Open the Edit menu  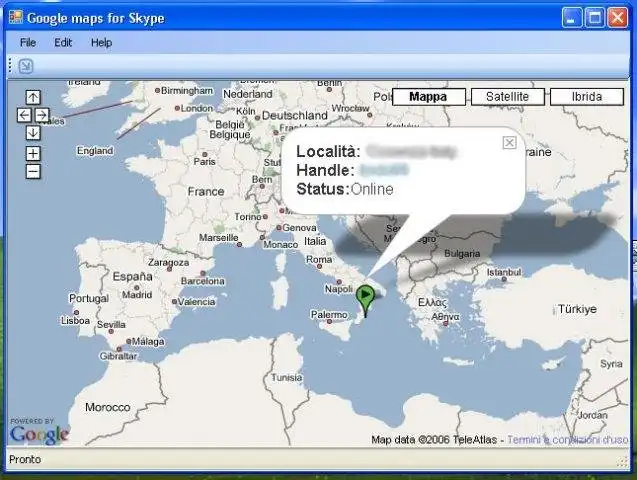point(63,42)
